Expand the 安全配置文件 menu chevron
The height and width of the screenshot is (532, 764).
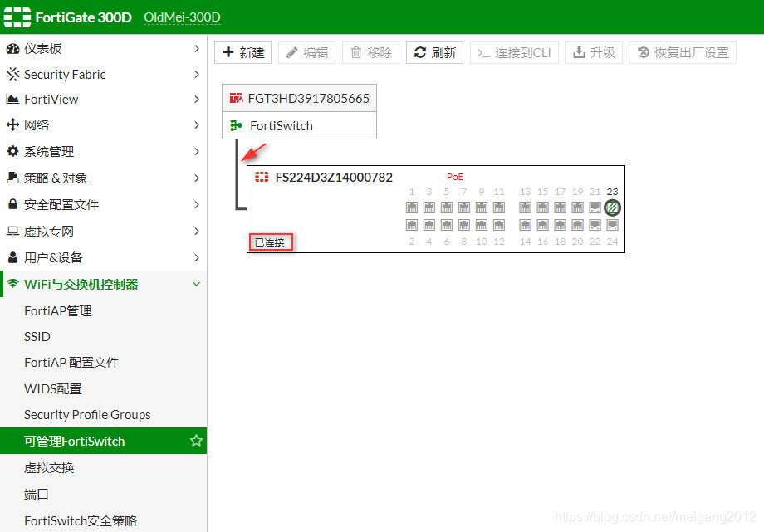coord(196,204)
